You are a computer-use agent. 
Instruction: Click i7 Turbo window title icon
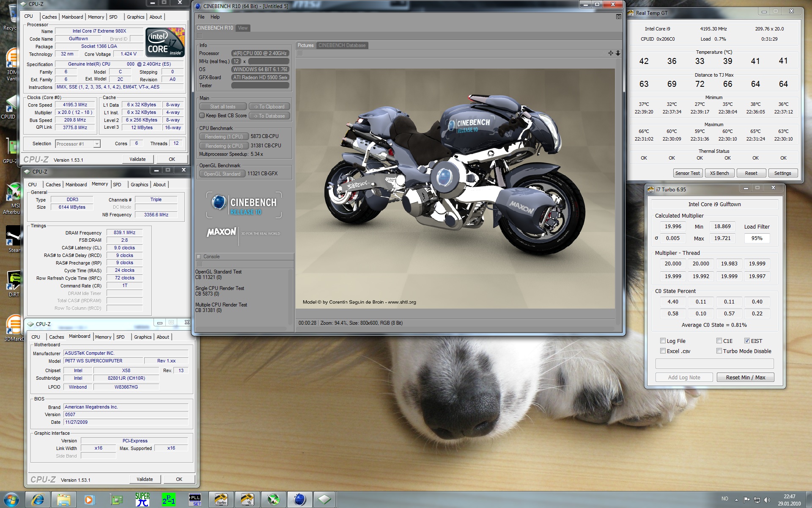[x=651, y=189]
